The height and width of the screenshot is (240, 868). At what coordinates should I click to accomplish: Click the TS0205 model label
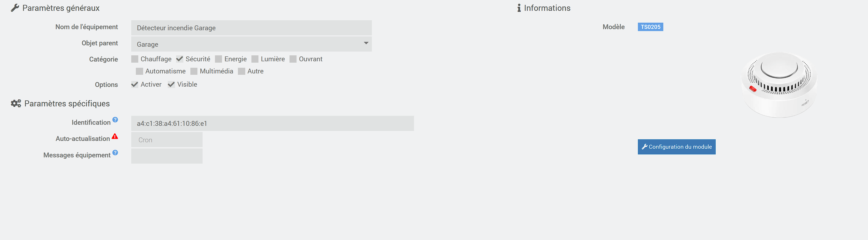tap(650, 27)
